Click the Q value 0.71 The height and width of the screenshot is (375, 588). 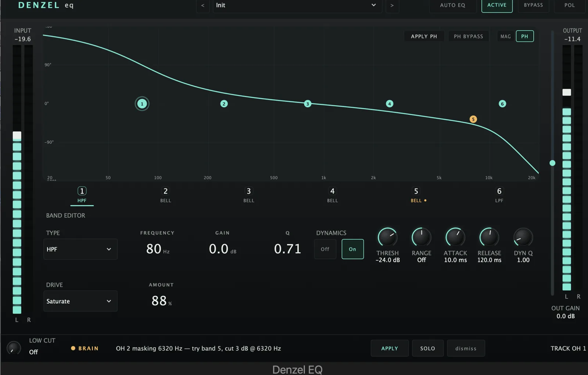coord(287,249)
